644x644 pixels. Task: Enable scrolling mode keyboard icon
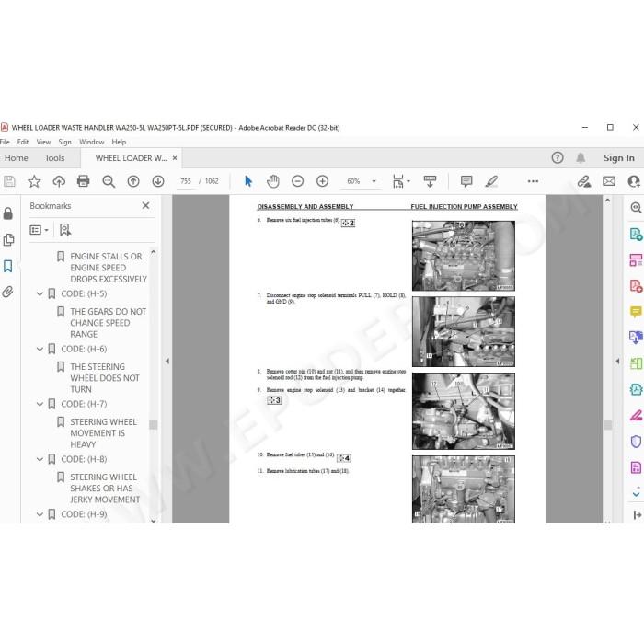(430, 181)
